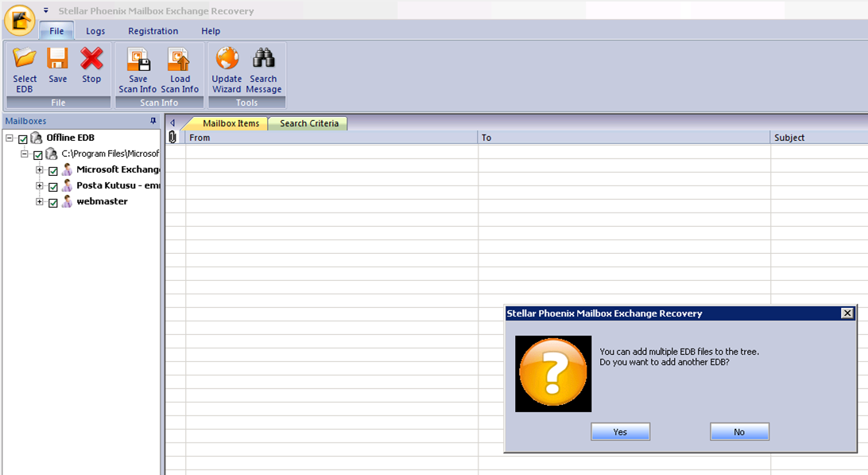Sort by the To column header
The image size is (868, 475).
[624, 138]
